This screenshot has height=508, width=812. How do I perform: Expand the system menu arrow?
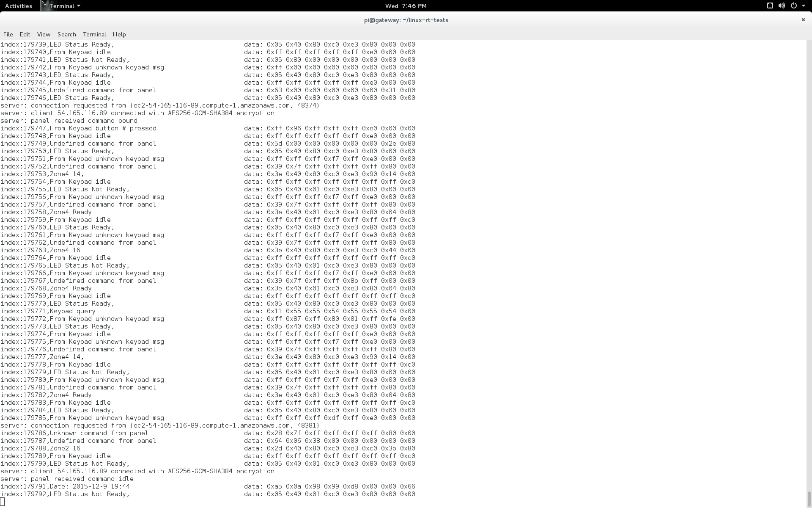pyautogui.click(x=803, y=6)
